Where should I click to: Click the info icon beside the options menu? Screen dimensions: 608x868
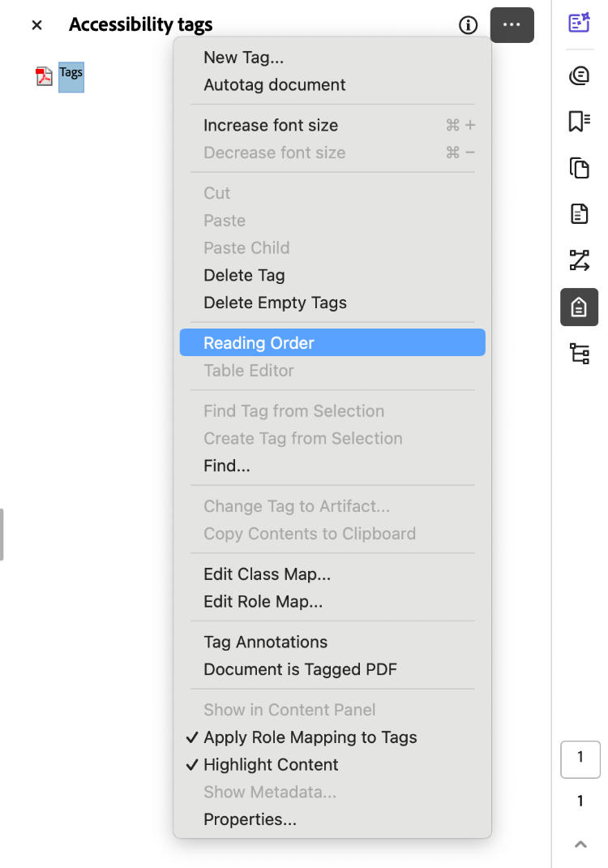pos(468,25)
